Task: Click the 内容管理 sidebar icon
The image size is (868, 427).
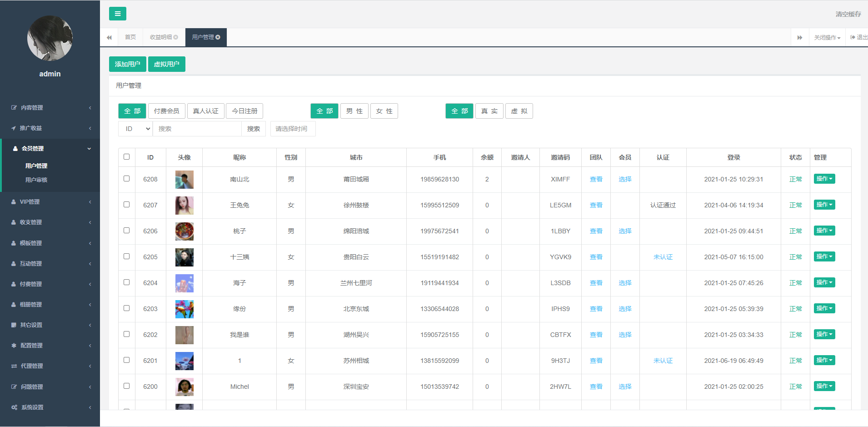Action: [13, 107]
